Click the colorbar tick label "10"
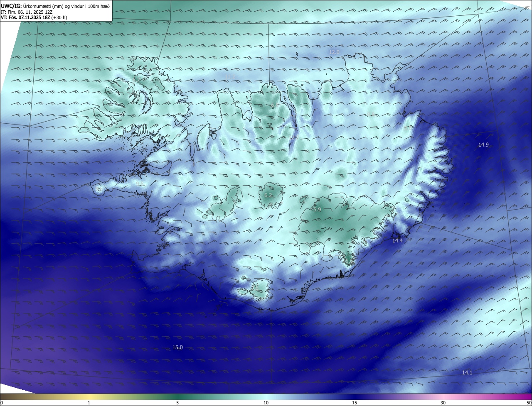Screen dimensions: 532x406 click(266, 403)
